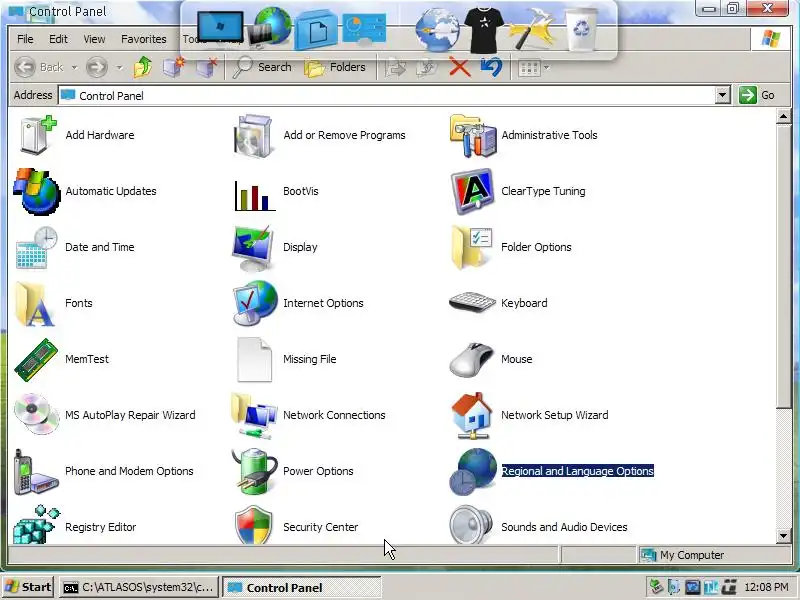Select the Missing File blank icon
800x600 pixels.
(x=254, y=360)
